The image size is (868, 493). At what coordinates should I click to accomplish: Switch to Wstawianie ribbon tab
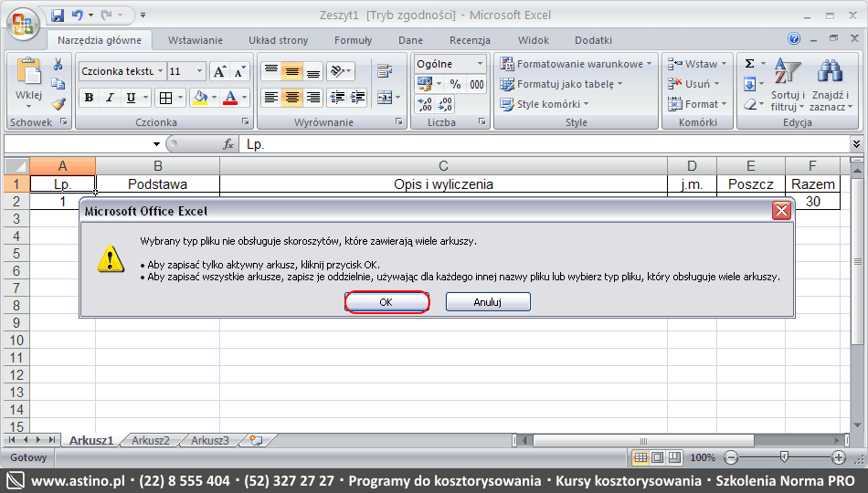click(196, 40)
